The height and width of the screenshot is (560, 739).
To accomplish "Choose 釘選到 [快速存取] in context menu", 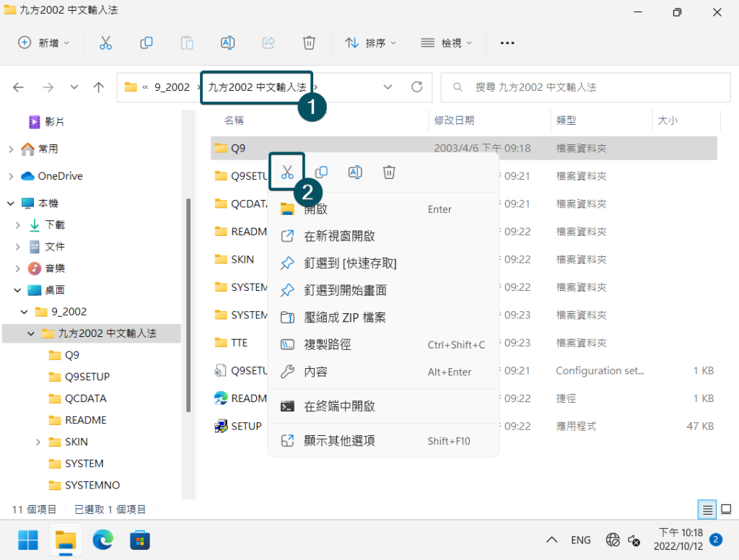I will pos(382,263).
